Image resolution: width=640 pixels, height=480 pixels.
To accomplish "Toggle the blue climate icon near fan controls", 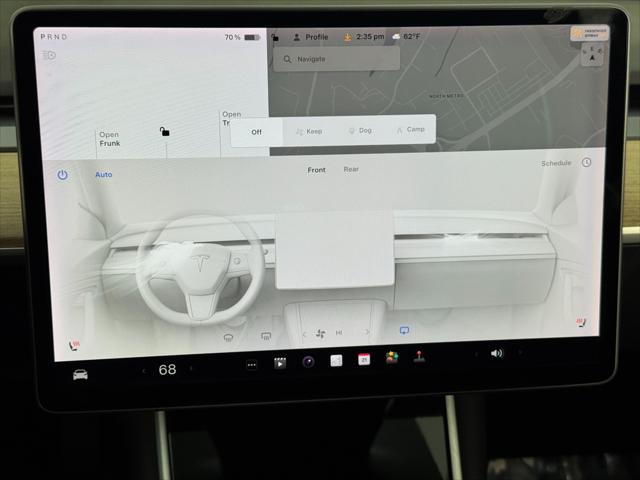I will coord(404,330).
